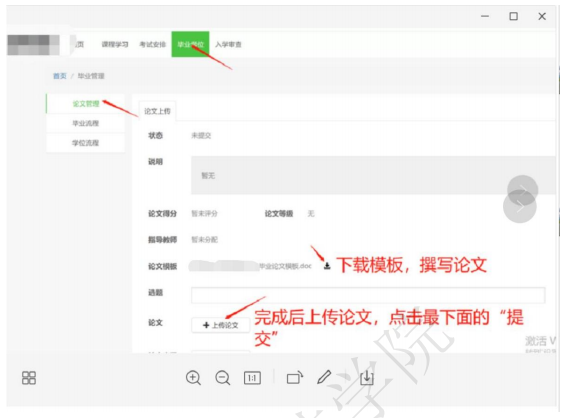563x418 pixels.
Task: Click the + 上传论文 button
Action: click(x=220, y=325)
